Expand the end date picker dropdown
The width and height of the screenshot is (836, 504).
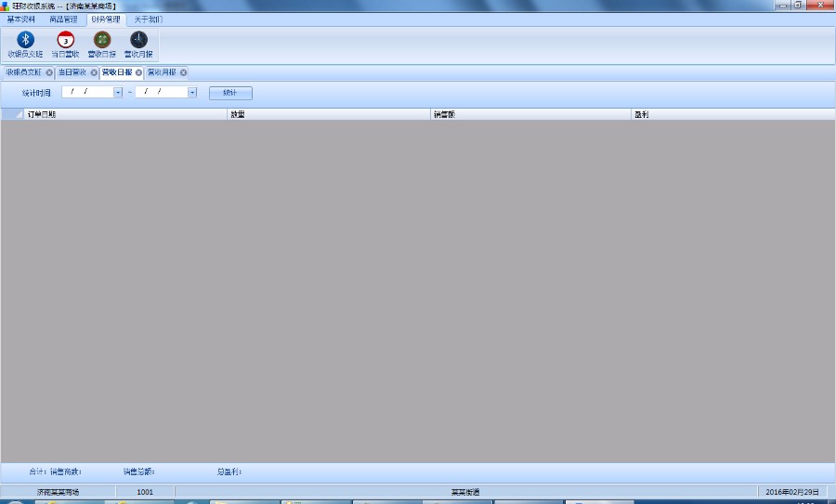(x=192, y=92)
